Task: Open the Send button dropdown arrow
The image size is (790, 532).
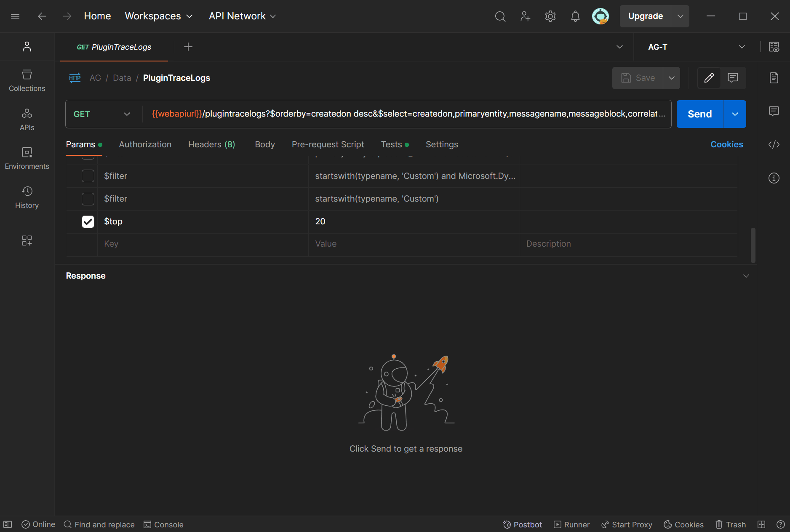Action: 735,114
